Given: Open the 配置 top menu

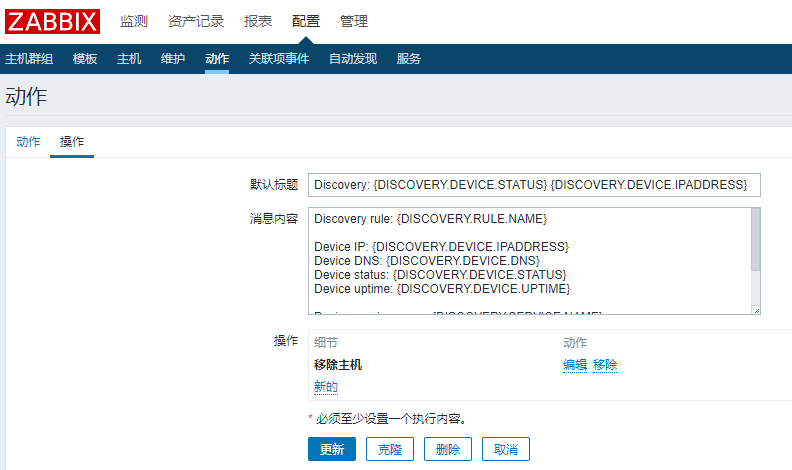Looking at the screenshot, I should pyautogui.click(x=306, y=21).
